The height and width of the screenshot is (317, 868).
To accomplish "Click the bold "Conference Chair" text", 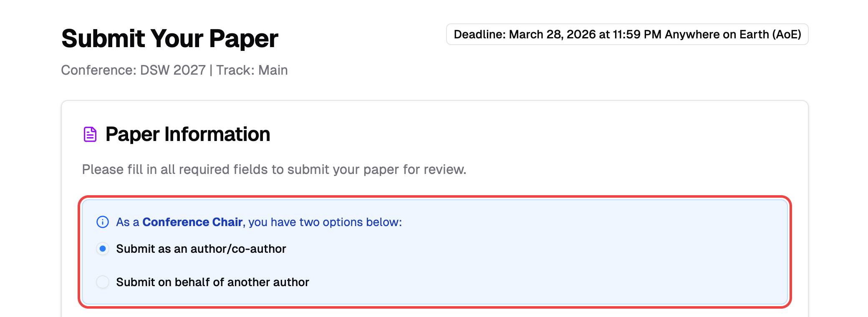I will 192,222.
